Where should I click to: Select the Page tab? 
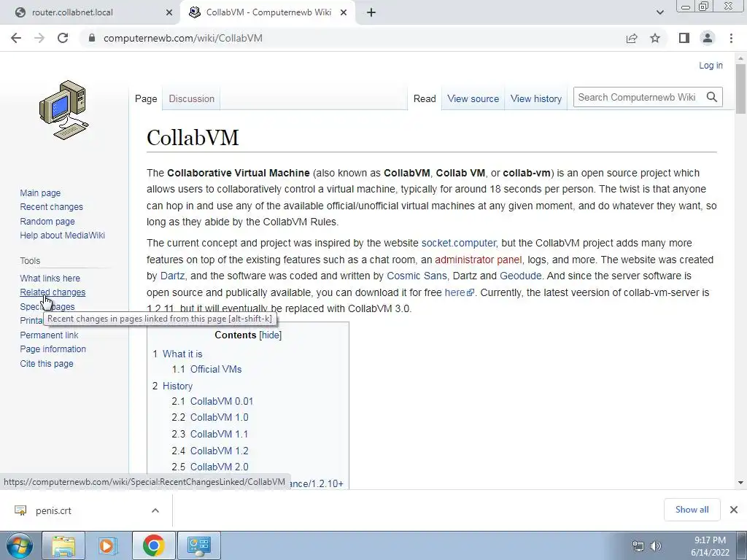tap(146, 98)
